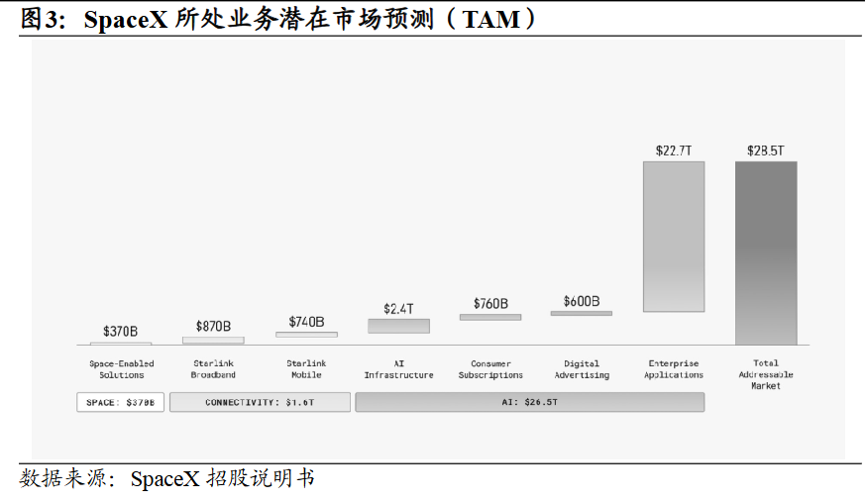Click the 'Digital Advertising' axis label
The width and height of the screenshot is (868, 502).
tap(582, 369)
